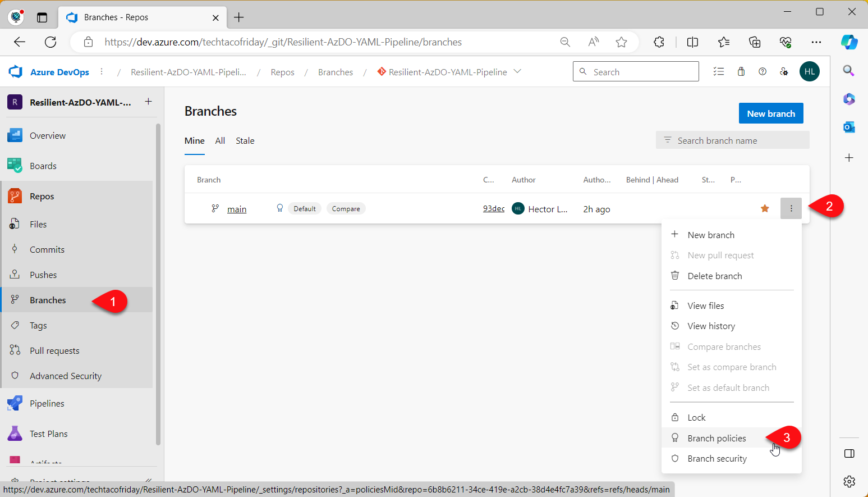Screen dimensions: 868x497
Task: Refresh the browser page
Action: click(50, 42)
